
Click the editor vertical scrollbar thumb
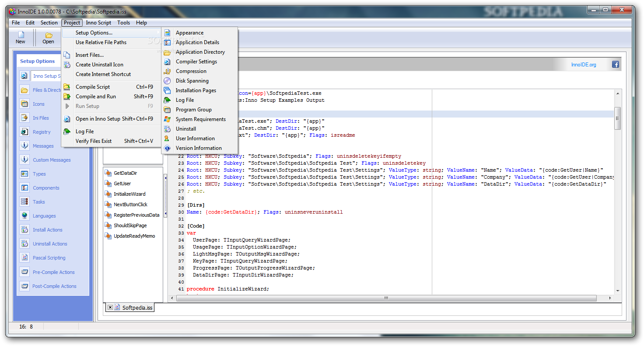(618, 118)
